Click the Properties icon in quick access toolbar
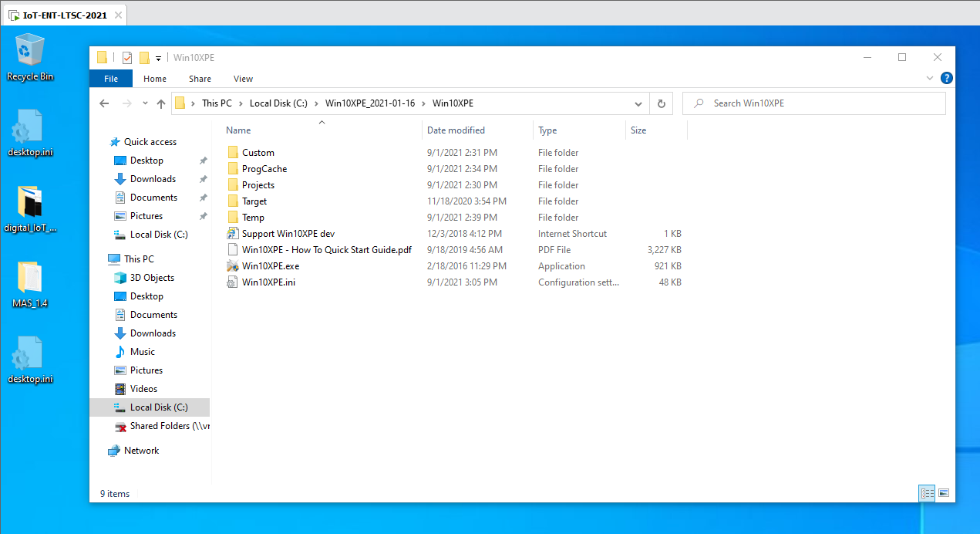This screenshot has height=534, width=980. (x=127, y=57)
